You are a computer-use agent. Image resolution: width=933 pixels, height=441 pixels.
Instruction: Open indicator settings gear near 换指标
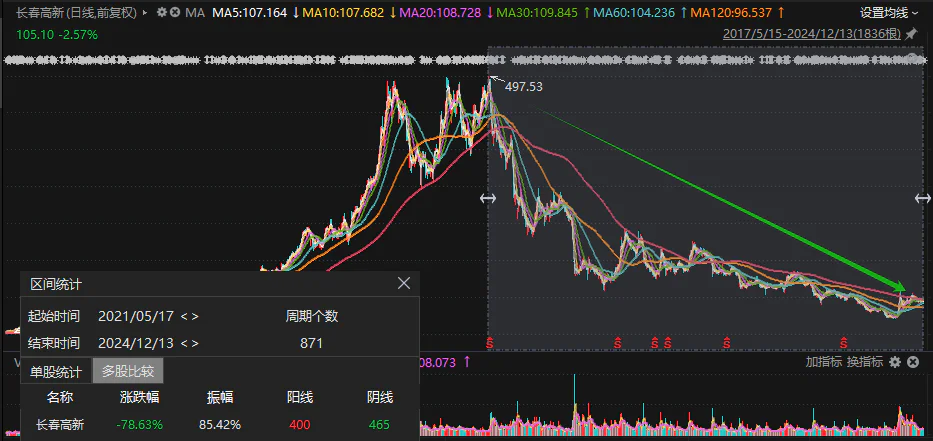(x=895, y=361)
